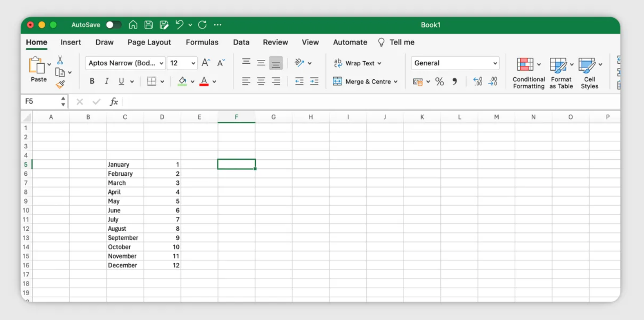Align text to the middle vertically
644x320 pixels.
[x=261, y=63]
